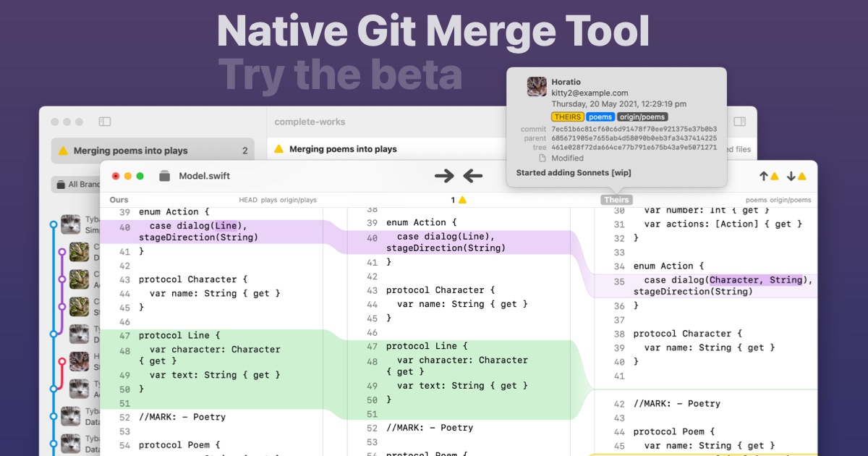Click commit message Started adding Sonnets [wip]
The width and height of the screenshot is (868, 456).
(575, 173)
